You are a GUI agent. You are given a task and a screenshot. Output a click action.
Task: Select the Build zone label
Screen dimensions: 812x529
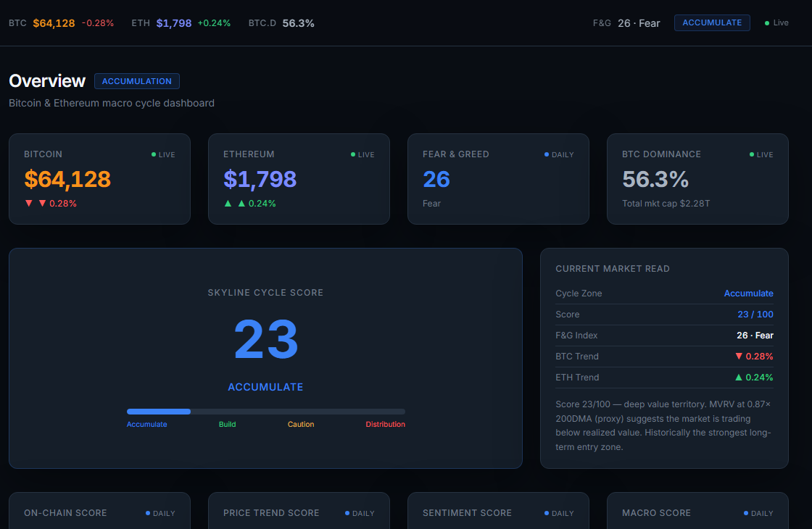pos(228,425)
